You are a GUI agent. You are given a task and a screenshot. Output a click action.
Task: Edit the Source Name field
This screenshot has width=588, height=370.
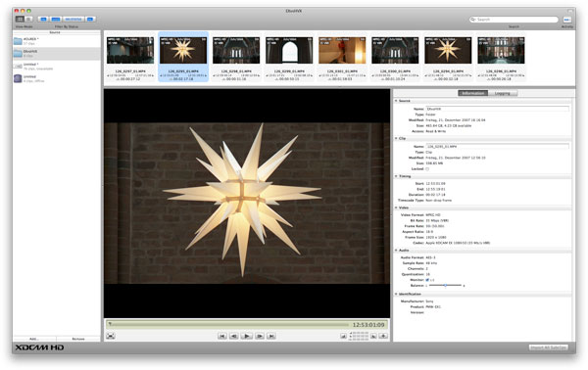point(497,109)
